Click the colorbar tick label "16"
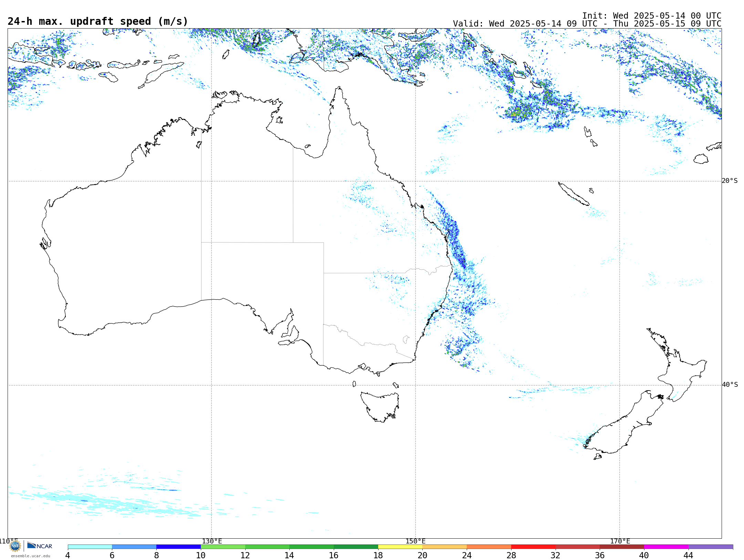This screenshot has height=560, width=744. coord(334,556)
